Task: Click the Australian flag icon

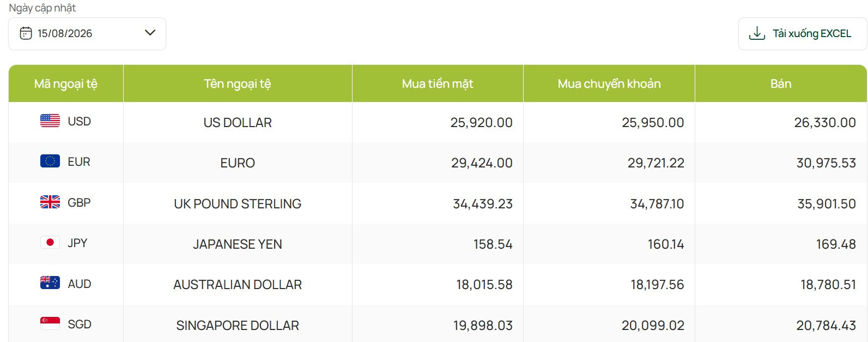Action: pos(50,283)
